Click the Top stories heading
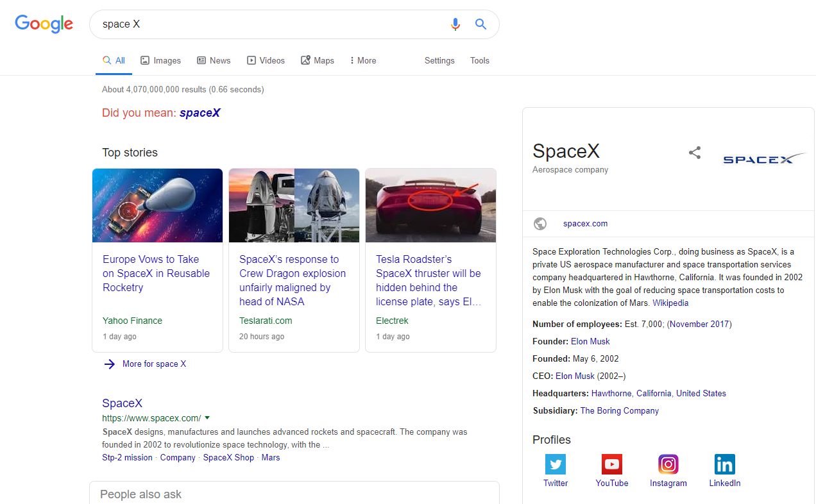 coord(130,153)
